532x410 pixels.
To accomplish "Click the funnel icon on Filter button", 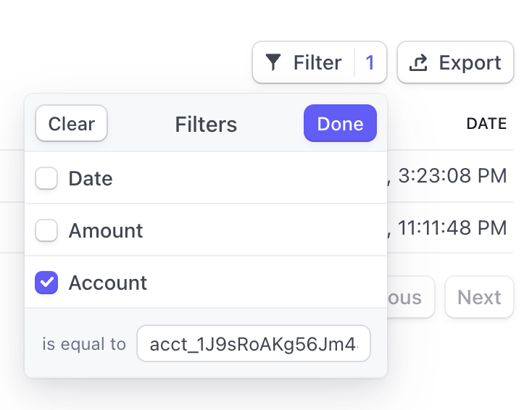I will (x=273, y=63).
